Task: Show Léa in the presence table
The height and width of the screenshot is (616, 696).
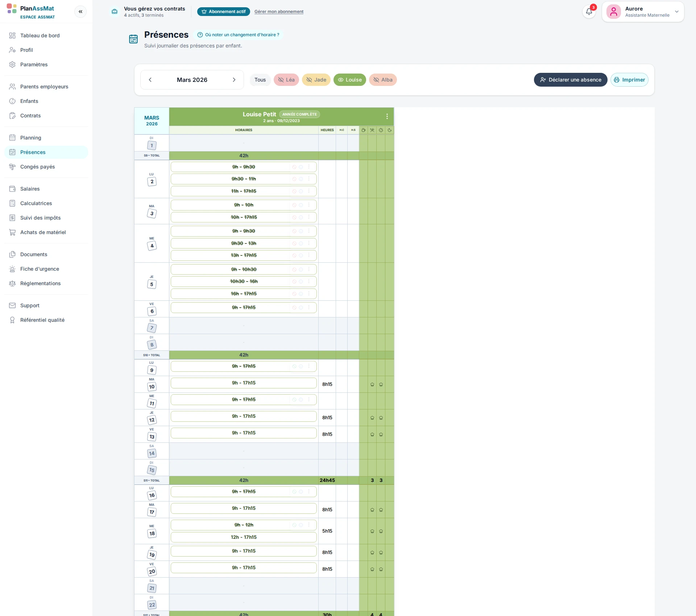Action: [x=286, y=80]
